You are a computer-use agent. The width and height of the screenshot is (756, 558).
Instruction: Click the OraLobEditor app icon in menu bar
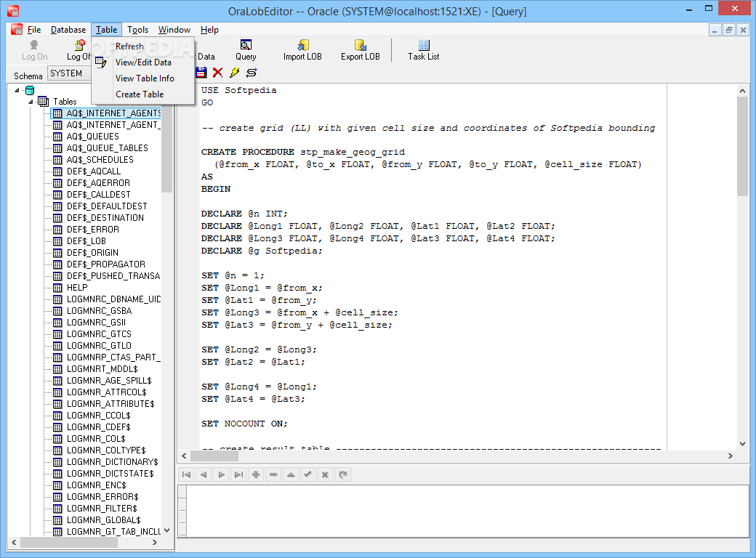(17, 29)
